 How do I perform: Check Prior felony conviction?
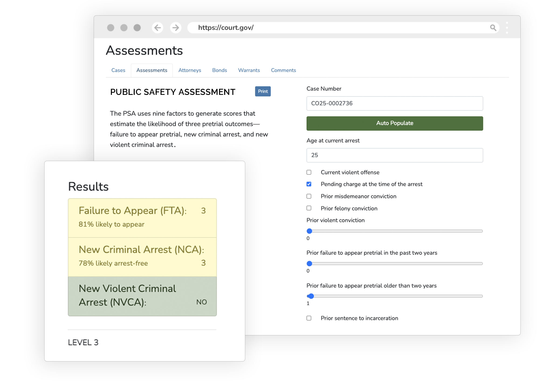309,208
